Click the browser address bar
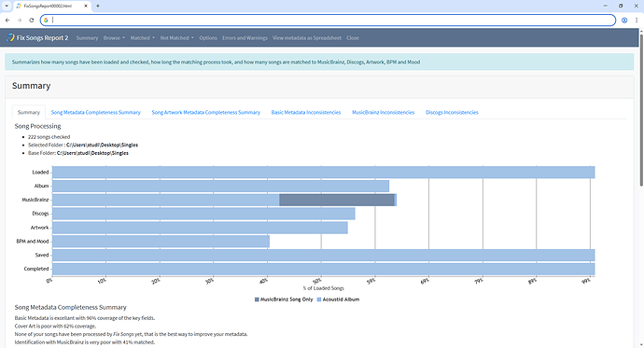The width and height of the screenshot is (644, 348). click(x=328, y=21)
